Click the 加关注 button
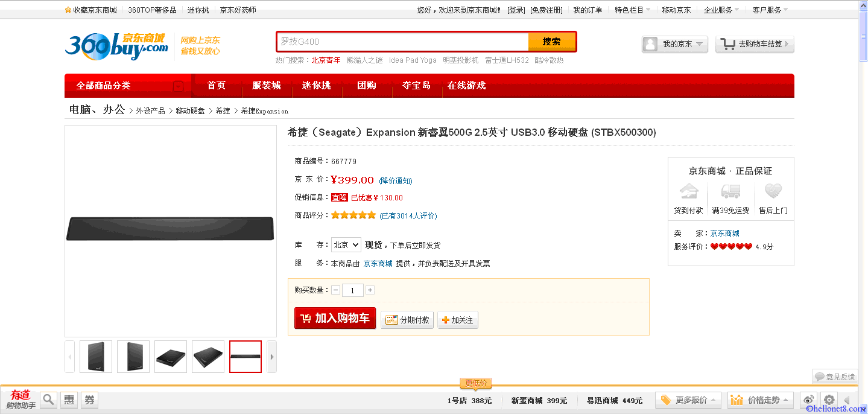 point(458,320)
